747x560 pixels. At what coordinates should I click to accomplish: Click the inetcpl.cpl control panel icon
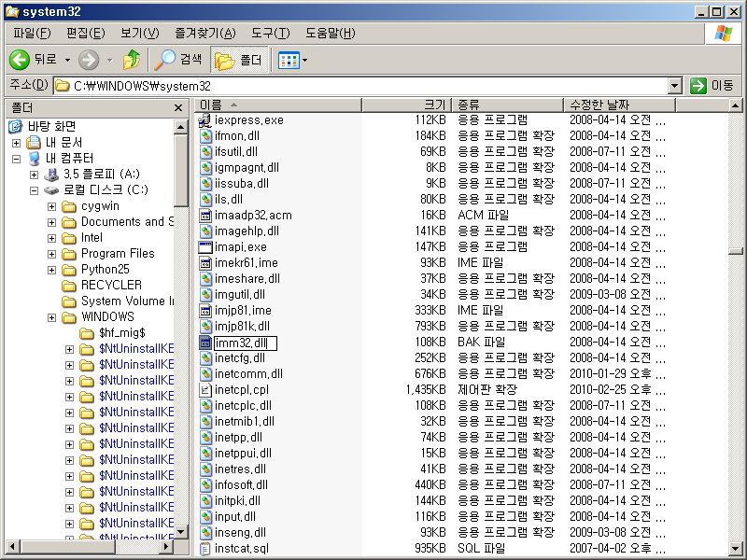(x=206, y=390)
